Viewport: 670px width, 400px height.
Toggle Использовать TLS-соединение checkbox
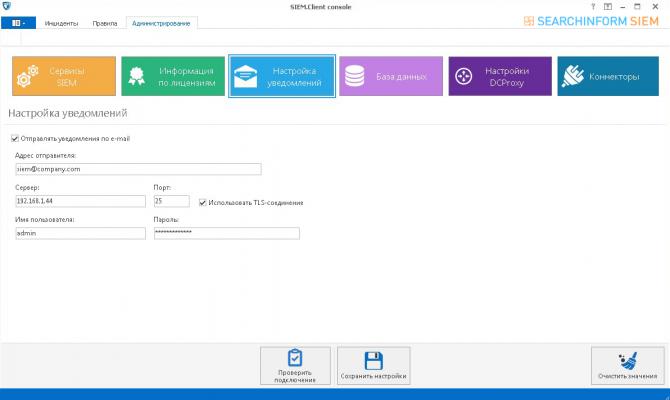[x=203, y=203]
